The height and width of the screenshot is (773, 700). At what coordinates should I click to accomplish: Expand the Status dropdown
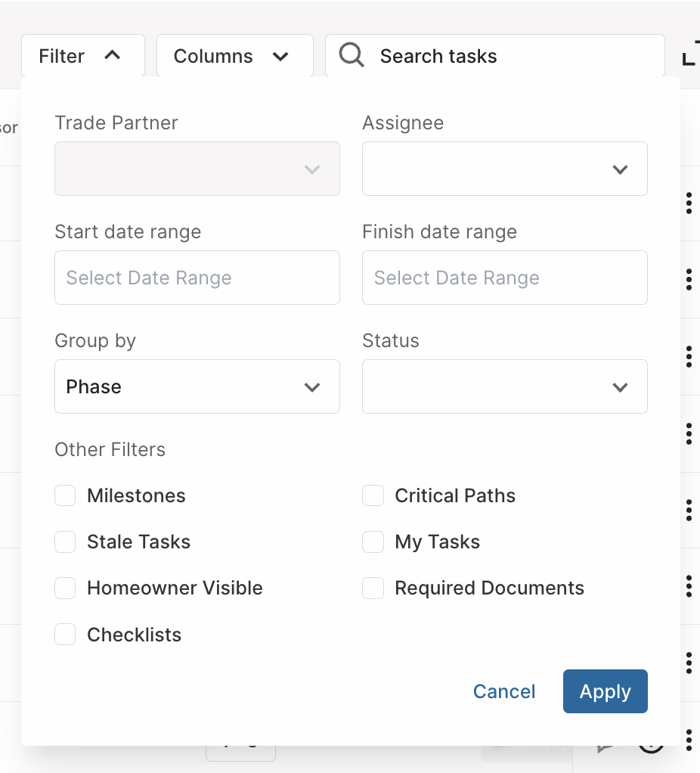pos(505,386)
